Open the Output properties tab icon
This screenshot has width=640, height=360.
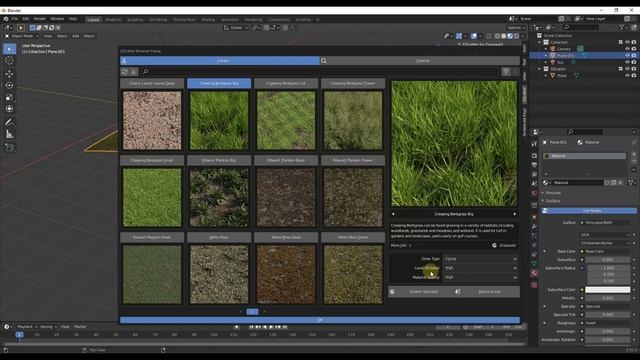click(534, 165)
